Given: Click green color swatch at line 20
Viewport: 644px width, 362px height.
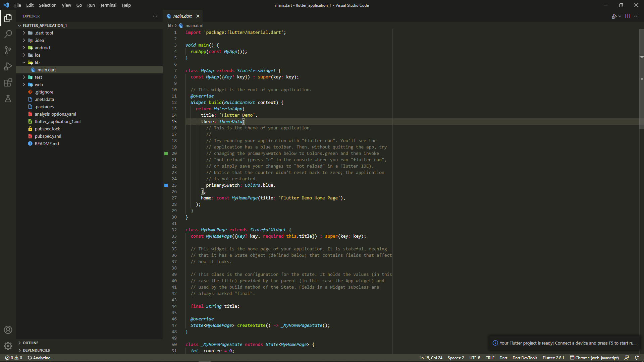Looking at the screenshot, I should pos(166,154).
